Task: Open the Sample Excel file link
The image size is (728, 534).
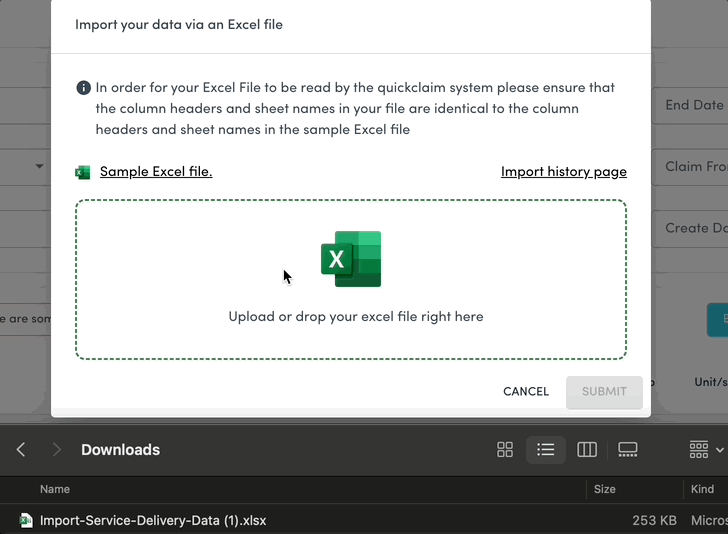Action: (x=156, y=171)
